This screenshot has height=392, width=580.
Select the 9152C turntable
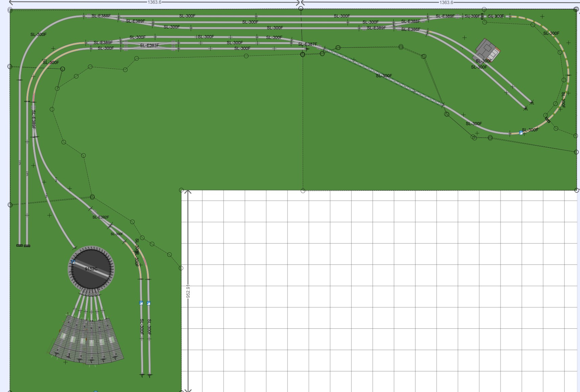91,269
